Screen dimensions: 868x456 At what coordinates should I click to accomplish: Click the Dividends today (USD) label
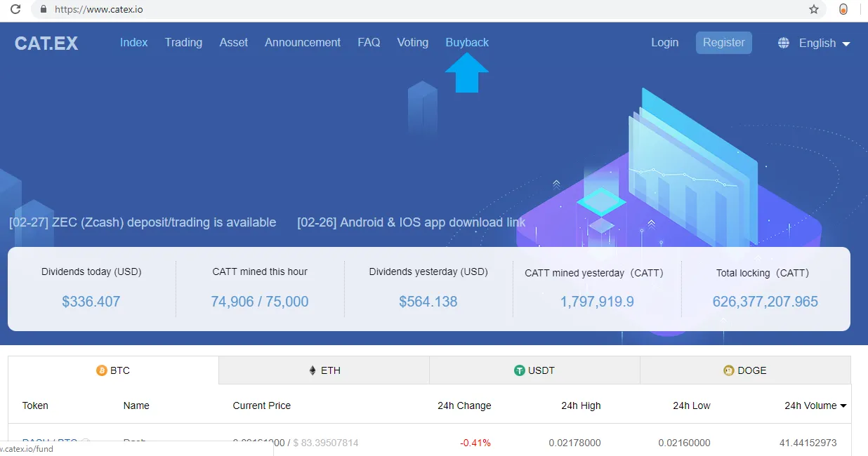pos(91,271)
